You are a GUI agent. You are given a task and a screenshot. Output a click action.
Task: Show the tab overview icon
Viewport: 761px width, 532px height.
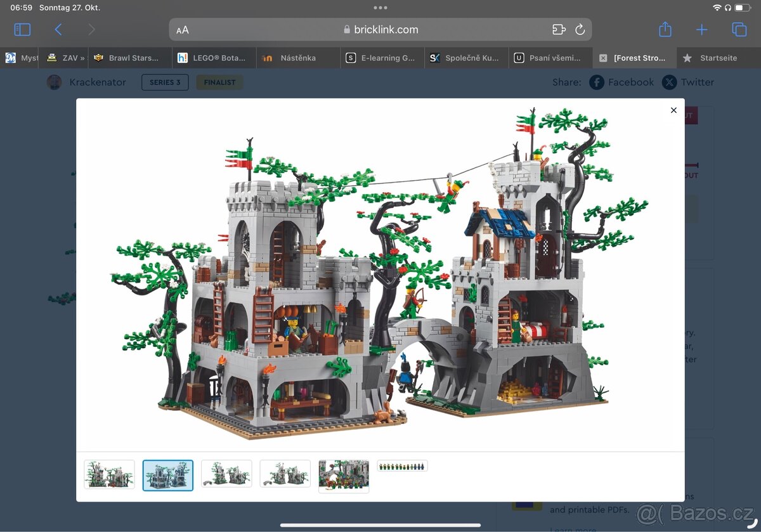tap(738, 29)
